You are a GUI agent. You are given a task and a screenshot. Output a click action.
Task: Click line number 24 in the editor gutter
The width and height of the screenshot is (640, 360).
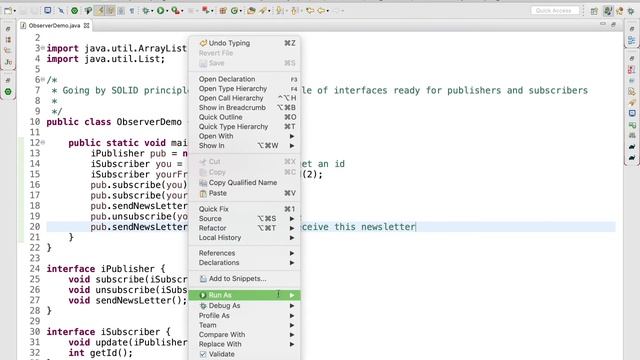point(35,269)
